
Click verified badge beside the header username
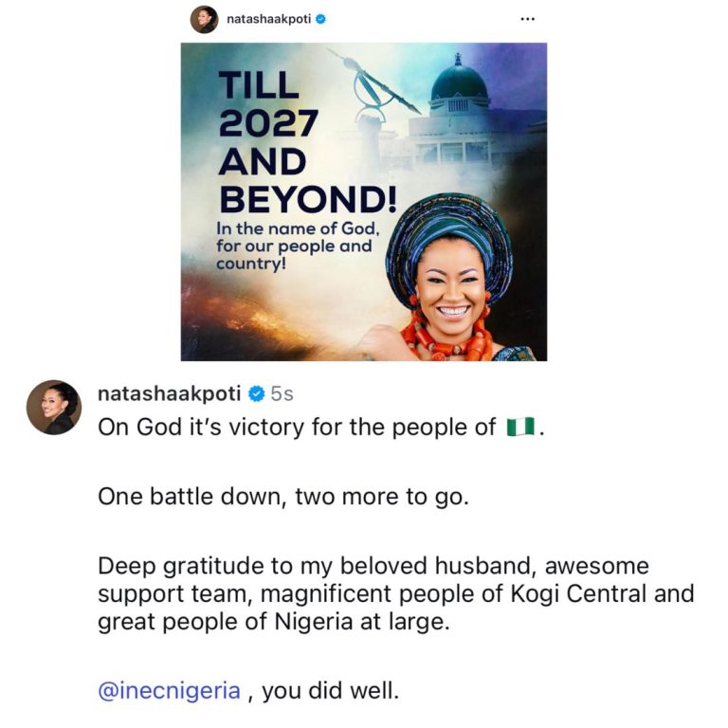click(320, 19)
